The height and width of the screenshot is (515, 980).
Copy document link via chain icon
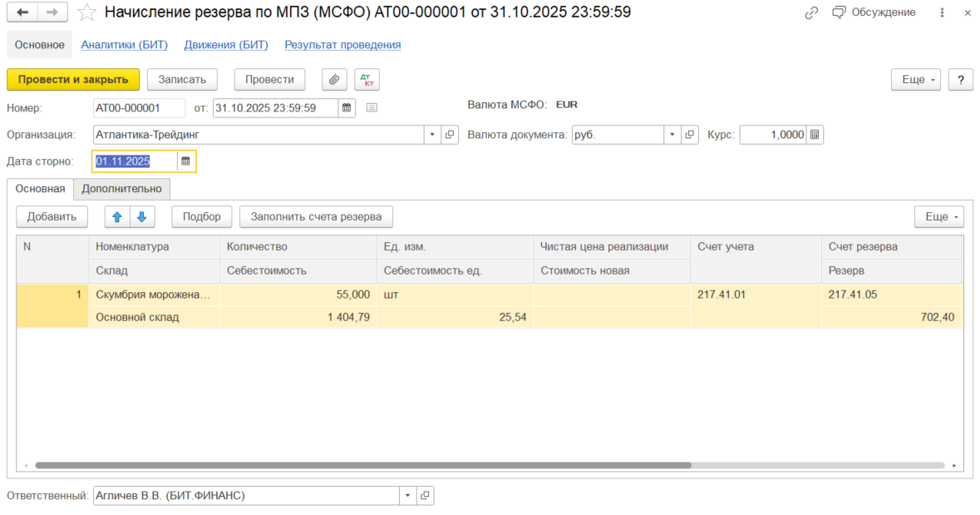[812, 12]
